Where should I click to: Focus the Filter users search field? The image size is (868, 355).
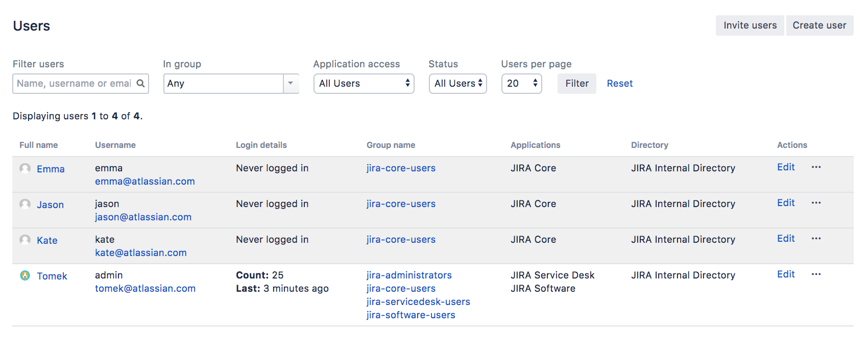coord(74,84)
